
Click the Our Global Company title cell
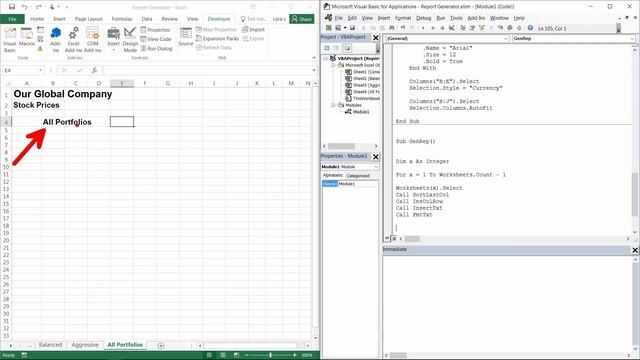point(63,94)
